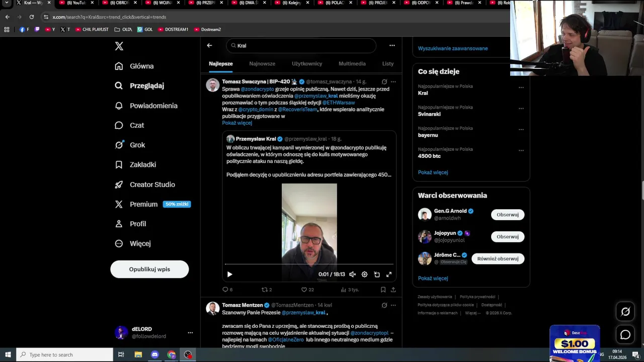Open Czat messages
The height and width of the screenshot is (362, 644).
(129, 125)
